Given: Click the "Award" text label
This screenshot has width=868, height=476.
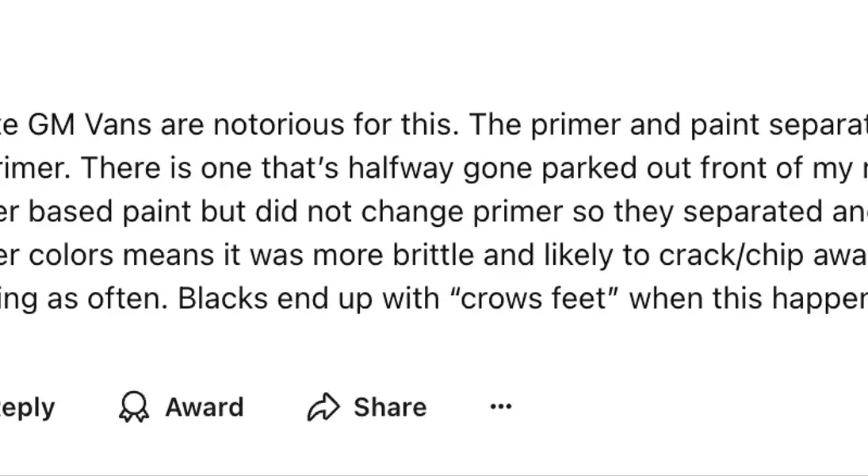Looking at the screenshot, I should (x=205, y=407).
